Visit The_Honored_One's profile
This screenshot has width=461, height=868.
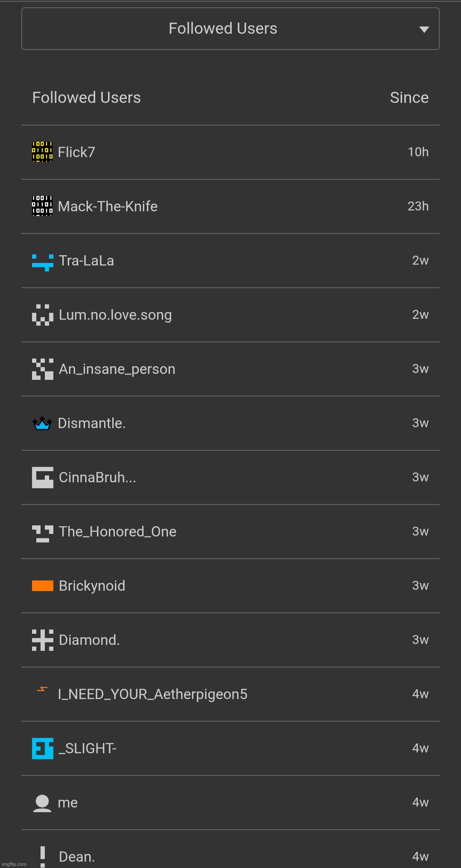pyautogui.click(x=117, y=532)
